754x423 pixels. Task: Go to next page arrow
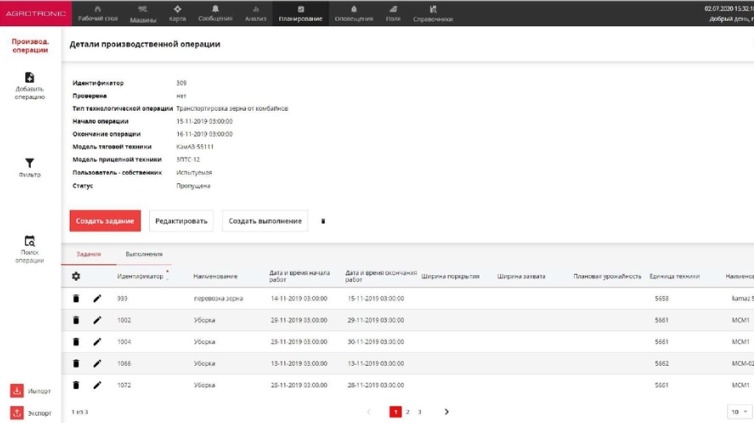(x=446, y=411)
